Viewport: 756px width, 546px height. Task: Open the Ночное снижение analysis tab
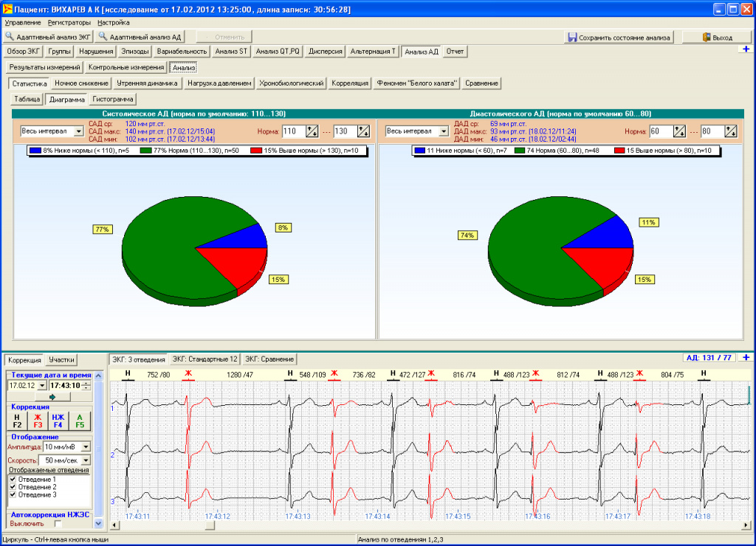tap(81, 83)
